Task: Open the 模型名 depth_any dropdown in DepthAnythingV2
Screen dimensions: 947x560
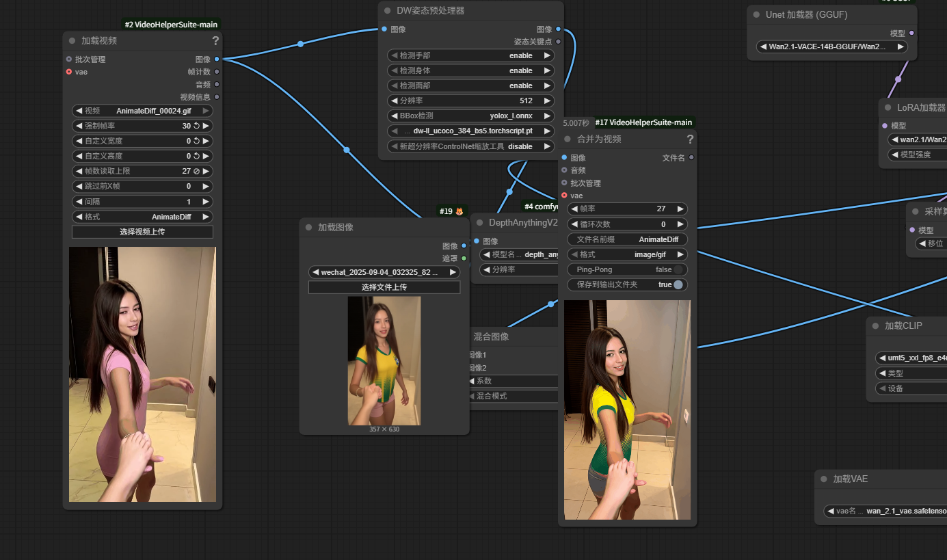Action: point(520,254)
